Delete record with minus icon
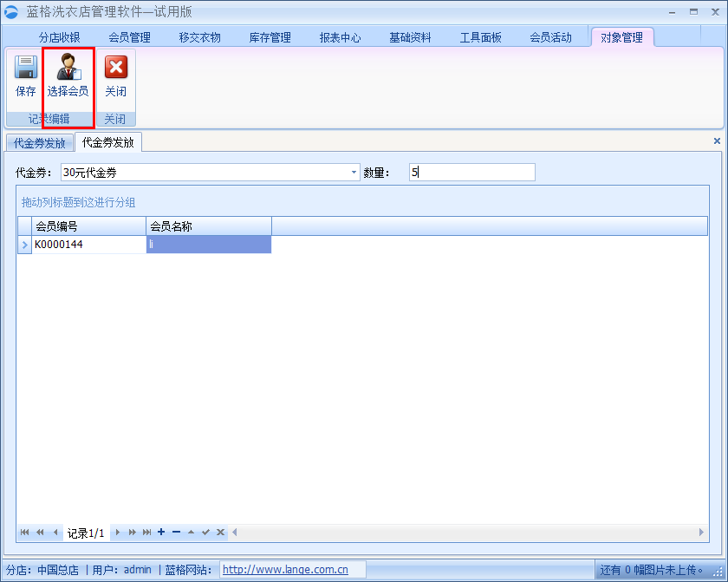 (176, 532)
